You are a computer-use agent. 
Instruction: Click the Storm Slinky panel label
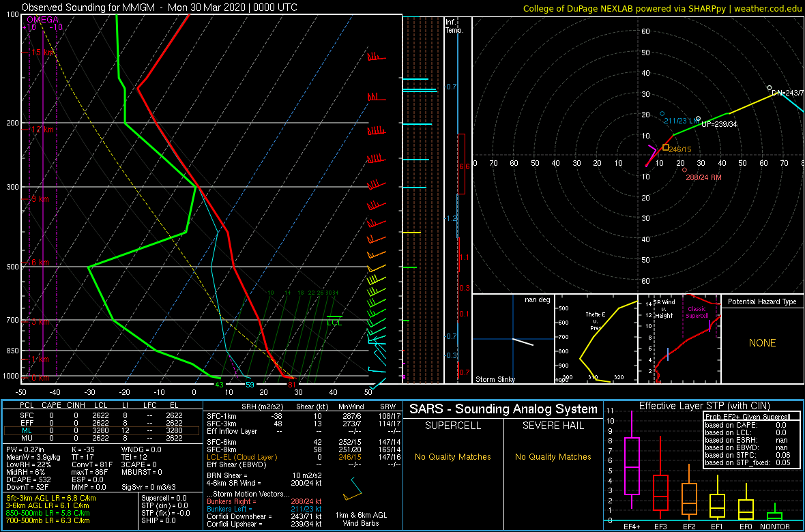(x=496, y=379)
